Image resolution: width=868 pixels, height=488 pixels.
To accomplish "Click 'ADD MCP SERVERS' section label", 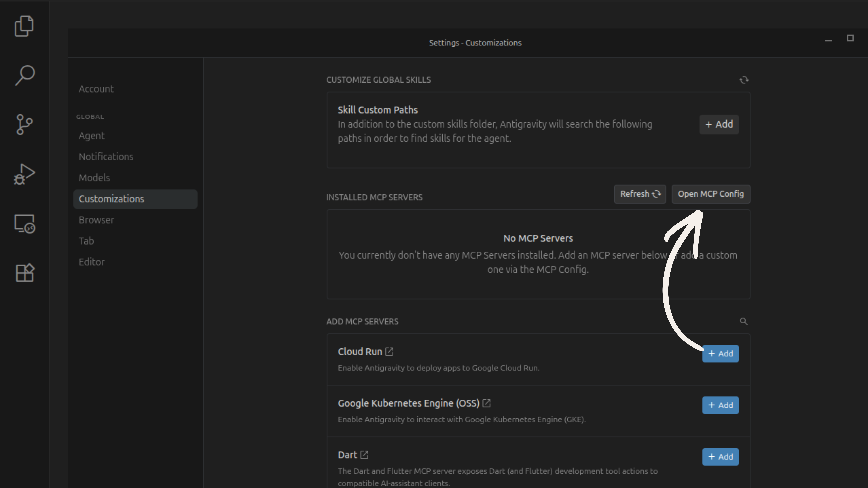I will (362, 322).
